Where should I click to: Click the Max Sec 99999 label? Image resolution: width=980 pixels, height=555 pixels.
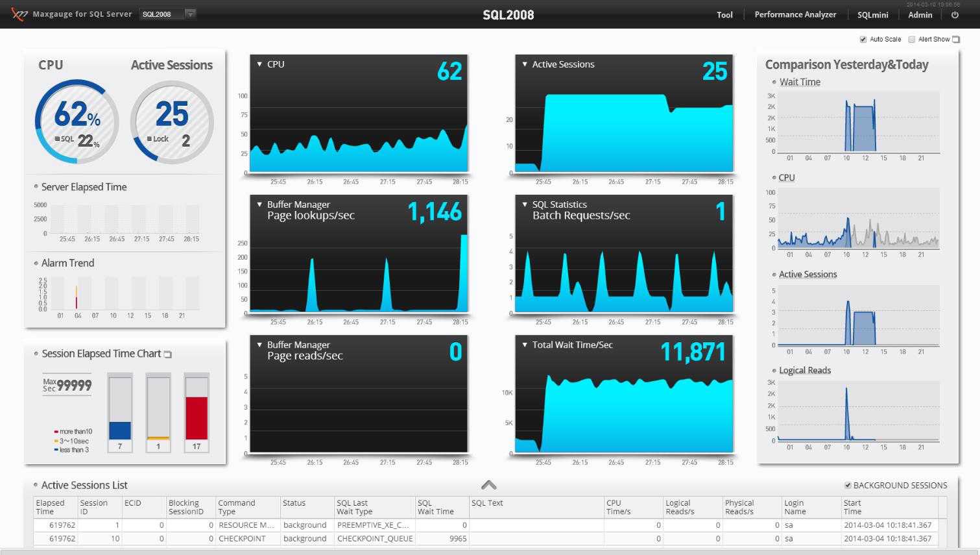(x=67, y=385)
